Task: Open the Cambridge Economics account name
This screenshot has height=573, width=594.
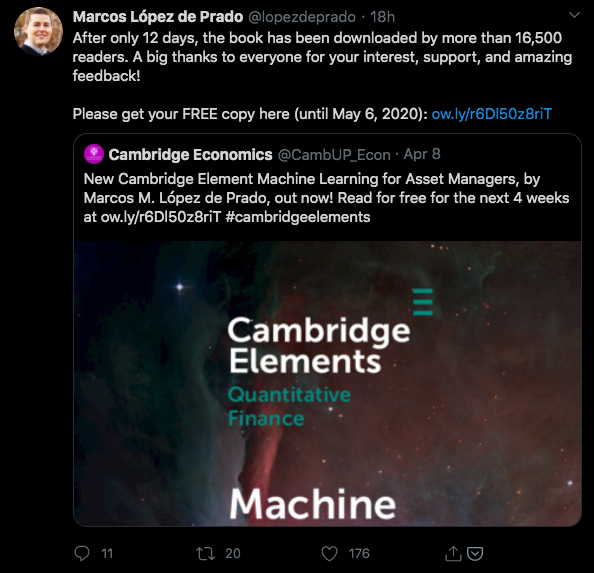Action: [x=191, y=155]
